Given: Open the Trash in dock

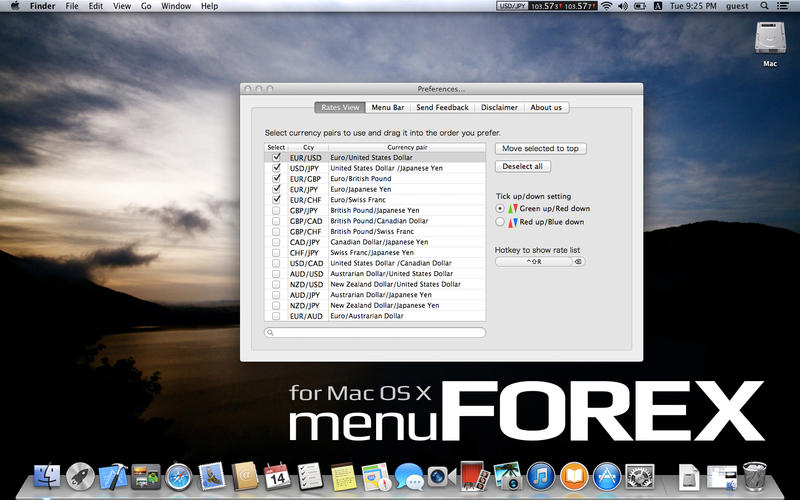Looking at the screenshot, I should click(x=755, y=477).
